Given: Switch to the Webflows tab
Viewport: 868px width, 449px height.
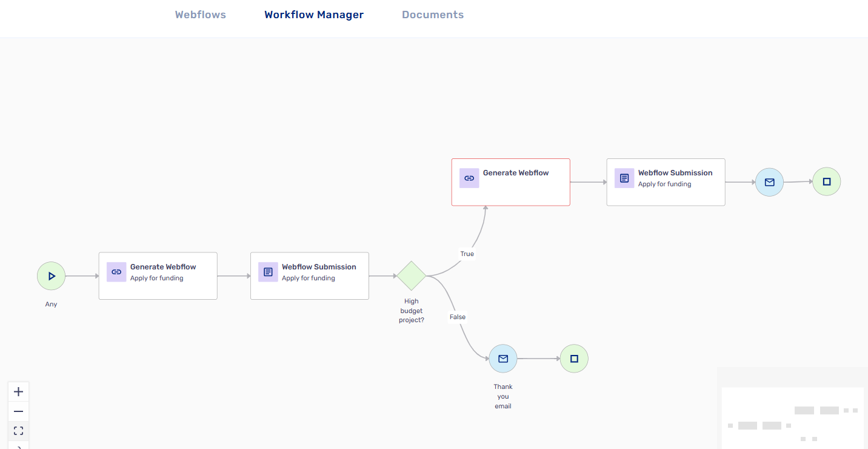Looking at the screenshot, I should pos(200,15).
